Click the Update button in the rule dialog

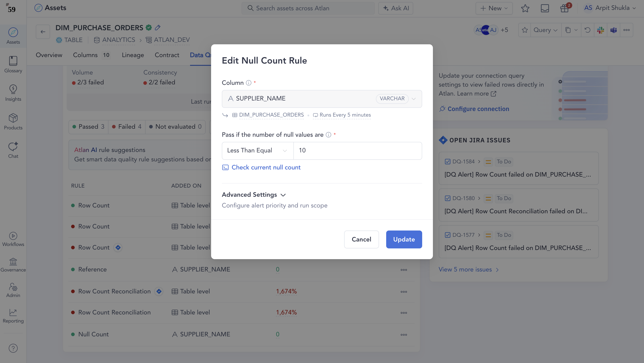click(404, 239)
